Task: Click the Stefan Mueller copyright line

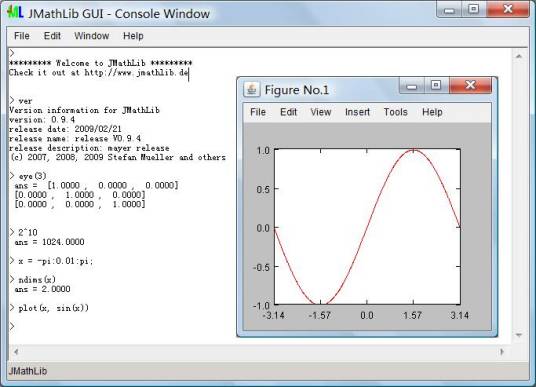Action: pyautogui.click(x=118, y=157)
